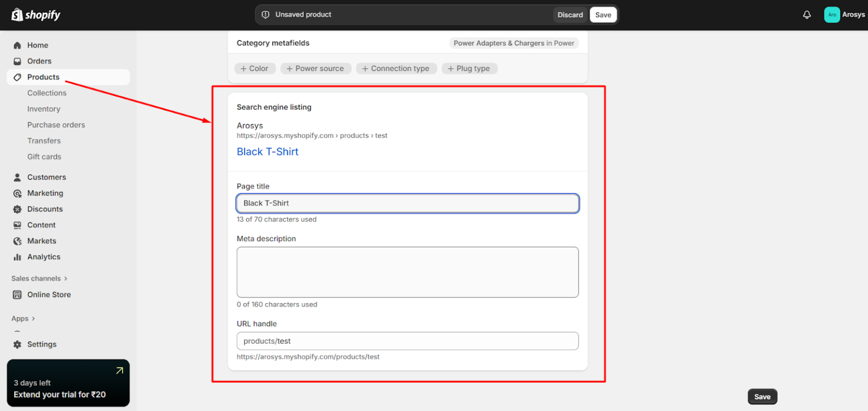The height and width of the screenshot is (411, 868).
Task: Click the Customers person icon
Action: pos(17,177)
